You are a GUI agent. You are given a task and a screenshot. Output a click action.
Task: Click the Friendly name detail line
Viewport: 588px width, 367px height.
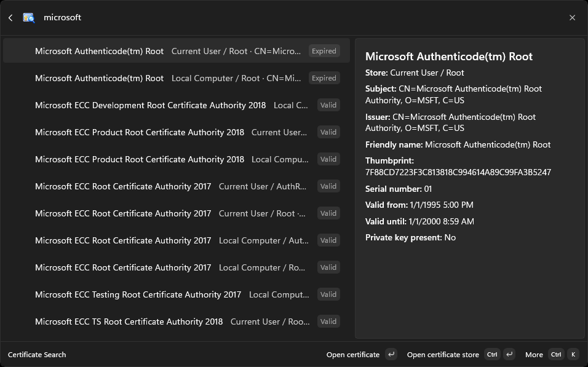458,144
